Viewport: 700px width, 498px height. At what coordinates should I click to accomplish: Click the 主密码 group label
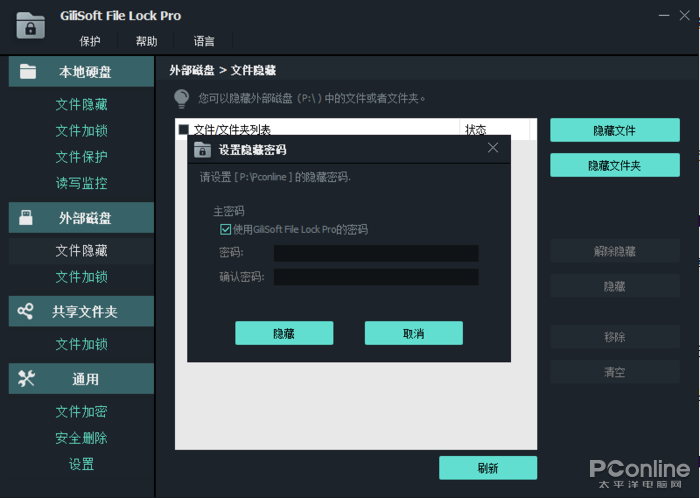[x=229, y=211]
